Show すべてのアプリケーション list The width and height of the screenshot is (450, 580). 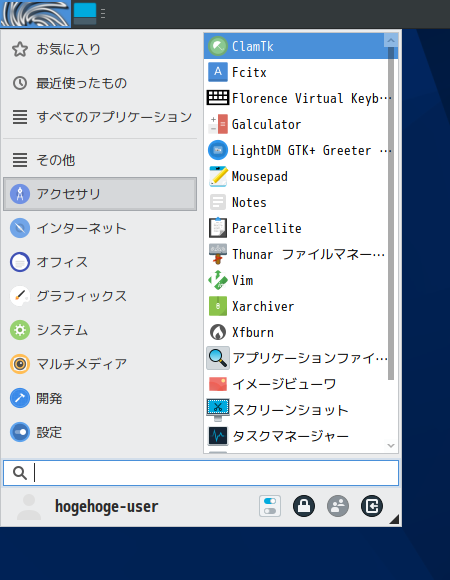coord(100,117)
